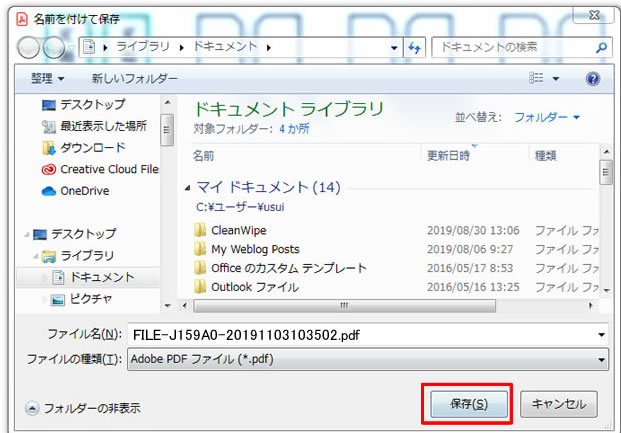Screen dimensions: 621x433
Task: Click フォルダーの非表示 toggle
Action: 83,408
